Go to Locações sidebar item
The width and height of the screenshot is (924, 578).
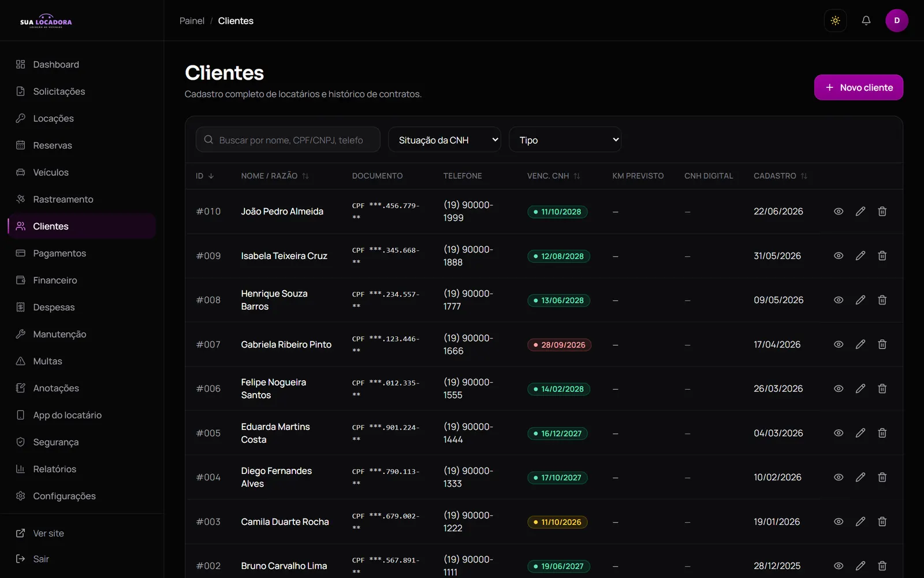(x=82, y=118)
